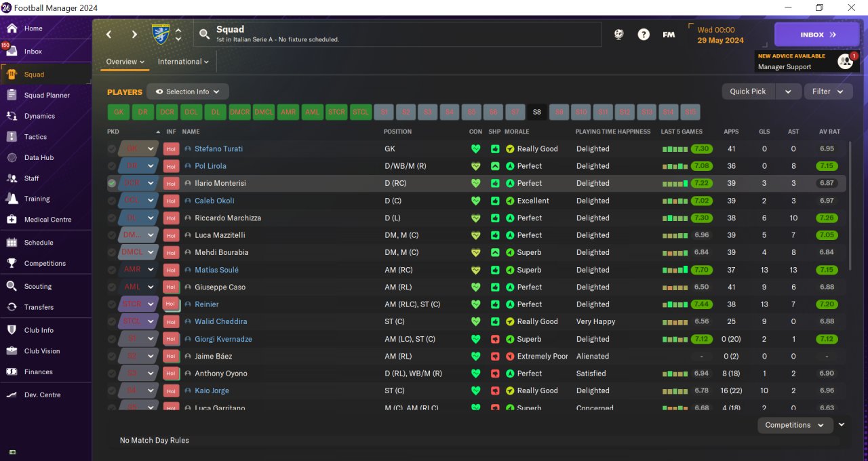The image size is (868, 461).
Task: Select the STCL position tab
Action: click(x=360, y=113)
